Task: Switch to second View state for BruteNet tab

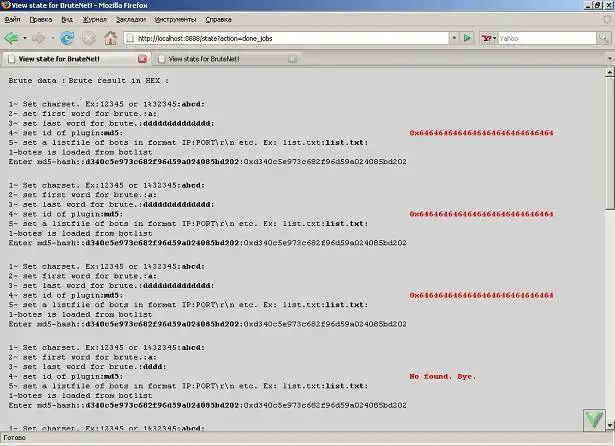Action: 227,59
